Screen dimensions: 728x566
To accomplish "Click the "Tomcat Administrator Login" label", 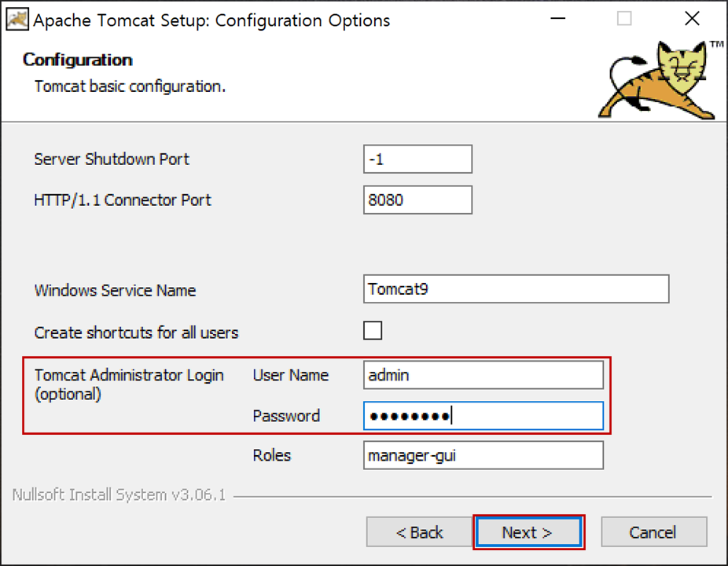I will pyautogui.click(x=129, y=375).
